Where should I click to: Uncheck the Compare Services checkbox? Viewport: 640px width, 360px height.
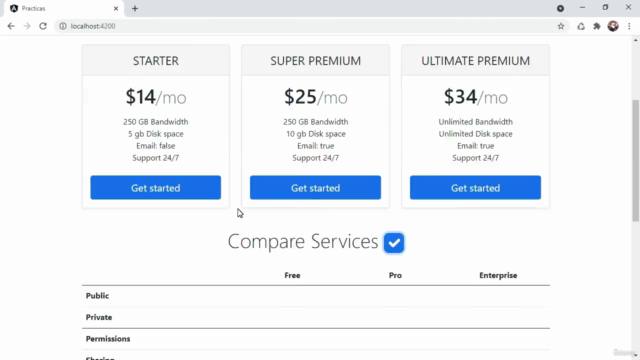point(394,243)
